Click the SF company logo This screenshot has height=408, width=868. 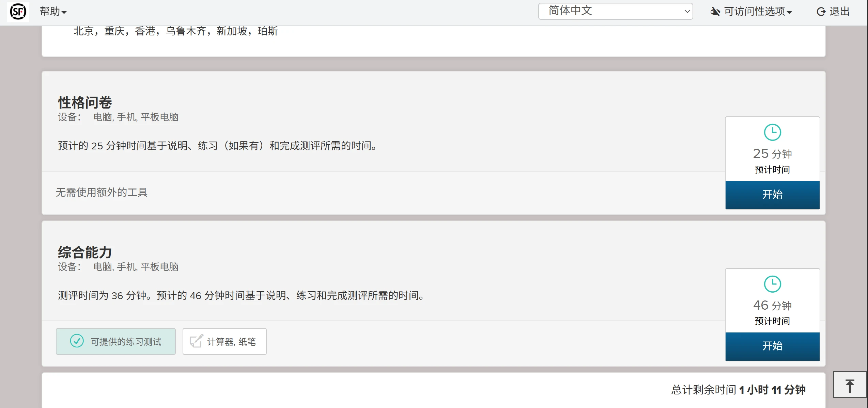(18, 12)
